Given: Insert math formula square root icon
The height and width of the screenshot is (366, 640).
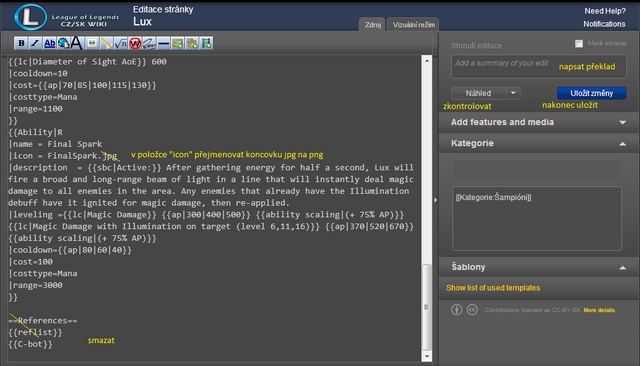Looking at the screenshot, I should click(x=120, y=43).
